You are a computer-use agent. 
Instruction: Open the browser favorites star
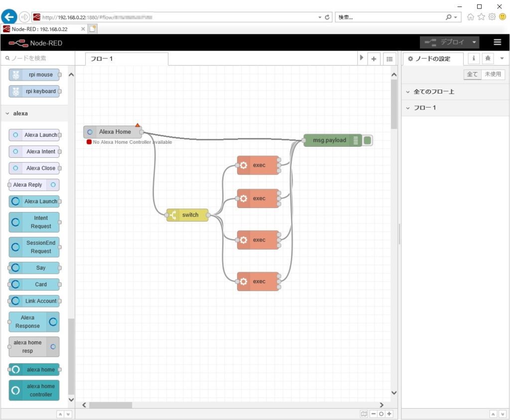pyautogui.click(x=481, y=17)
